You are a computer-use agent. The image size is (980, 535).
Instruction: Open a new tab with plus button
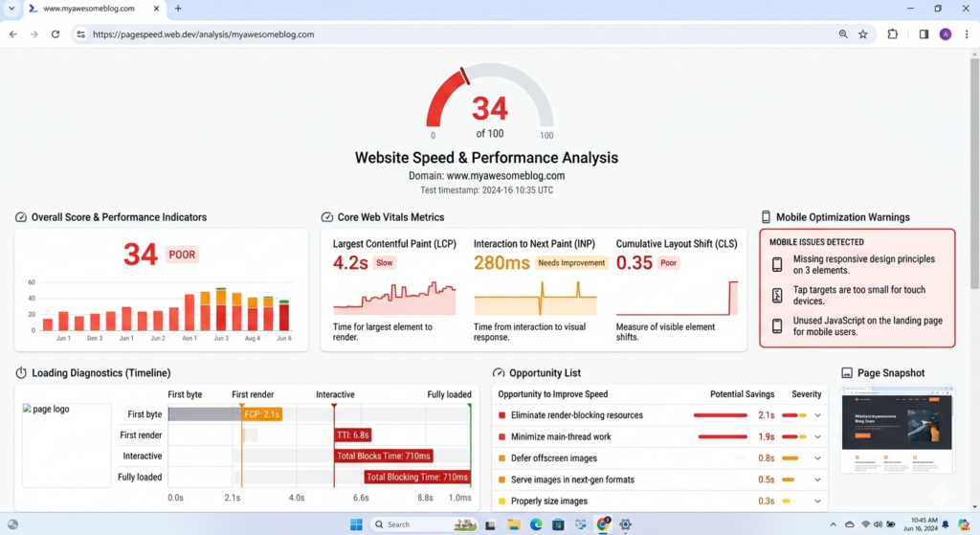point(178,9)
